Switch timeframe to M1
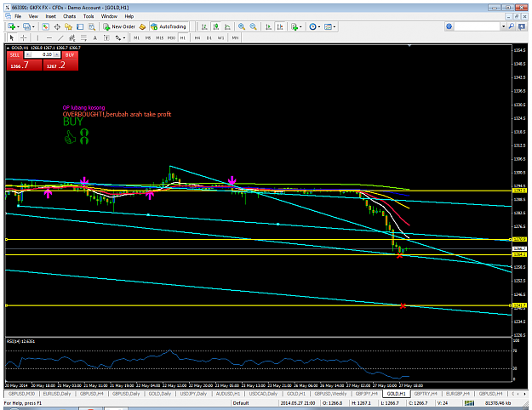 tap(136, 38)
